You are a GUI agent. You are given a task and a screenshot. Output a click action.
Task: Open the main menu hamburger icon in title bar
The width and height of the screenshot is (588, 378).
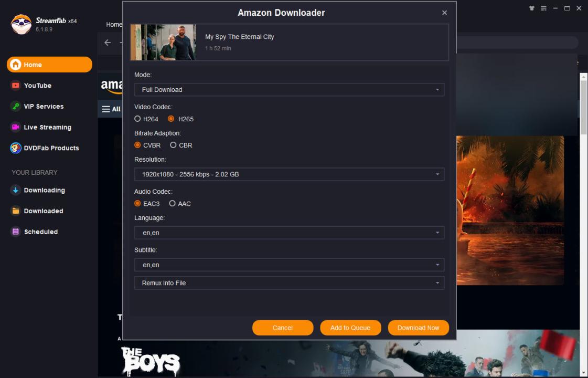543,8
